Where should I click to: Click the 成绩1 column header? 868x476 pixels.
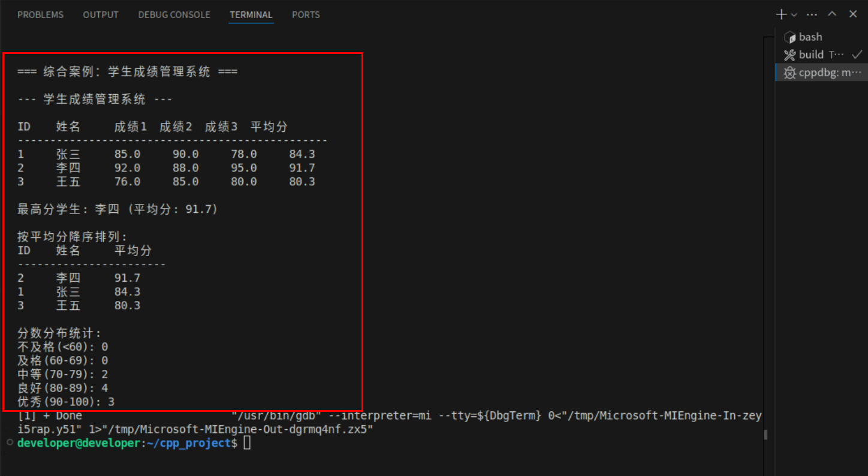pyautogui.click(x=131, y=127)
